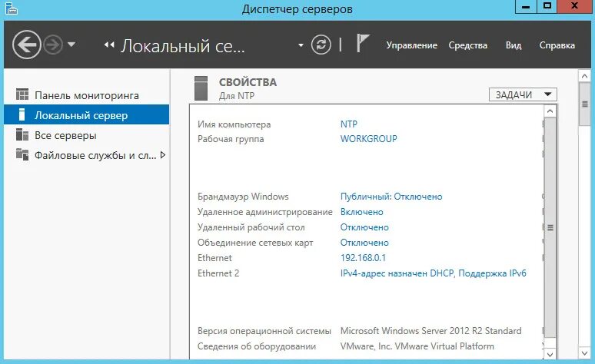Open the Средства menu
595x364 pixels.
point(467,45)
